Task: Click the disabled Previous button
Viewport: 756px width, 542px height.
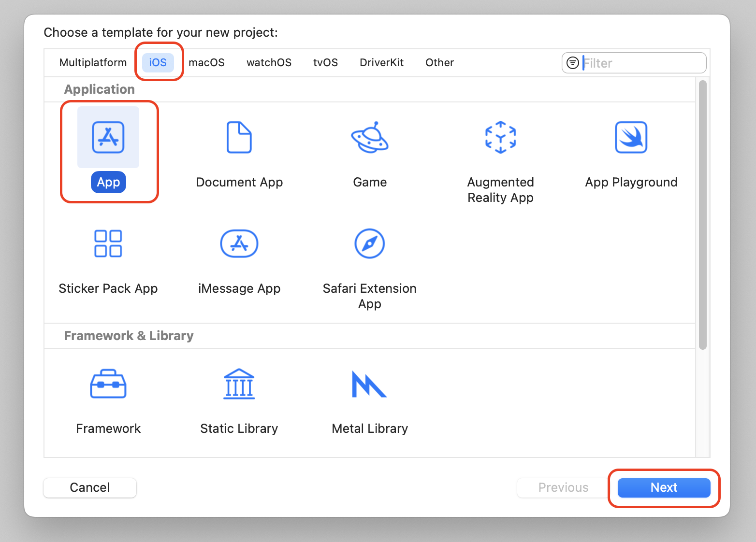Action: pyautogui.click(x=564, y=488)
